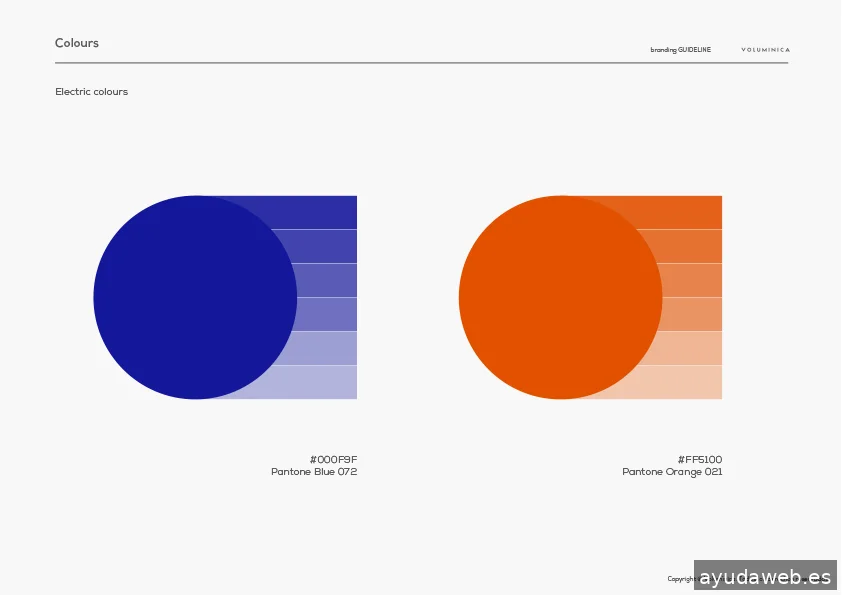
Task: Click the large orange circle swatch
Action: (x=560, y=297)
